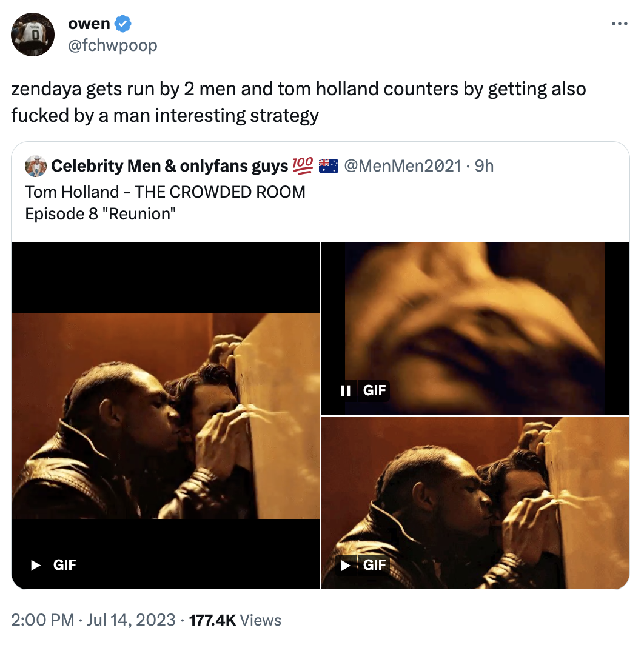The width and height of the screenshot is (644, 645).
Task: Open the large left GIF thumbnail
Action: 166,415
